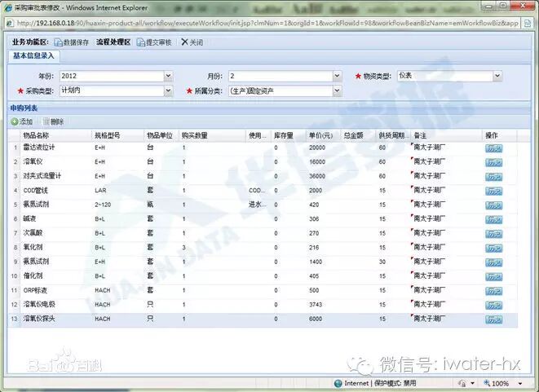Expand the 采购类型 dropdown arrow

point(168,90)
